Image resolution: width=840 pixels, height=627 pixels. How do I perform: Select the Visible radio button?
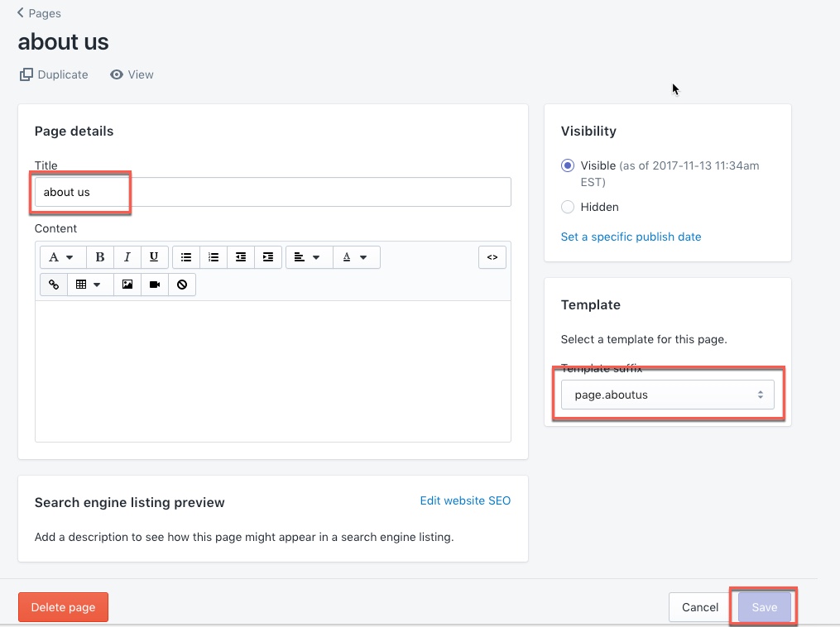[x=568, y=165]
